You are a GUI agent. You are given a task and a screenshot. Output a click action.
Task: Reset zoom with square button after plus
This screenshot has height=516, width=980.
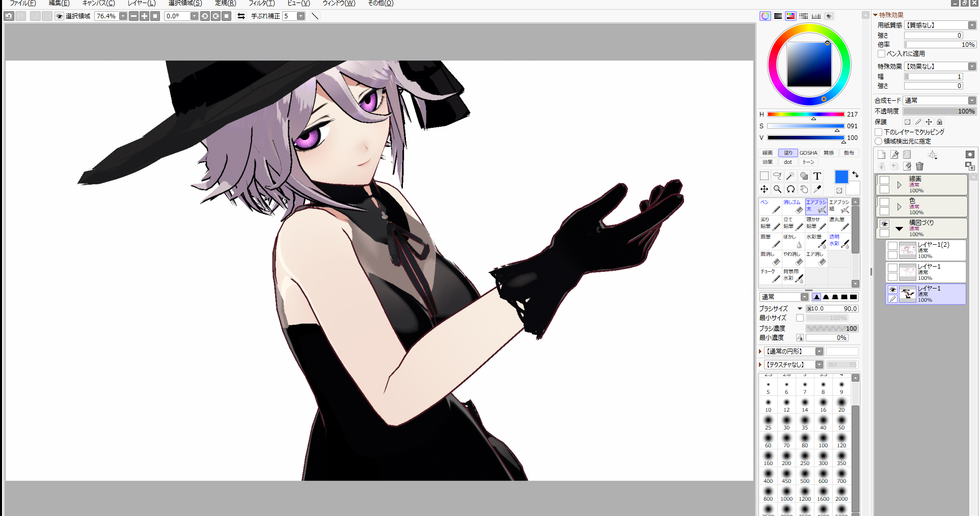155,16
